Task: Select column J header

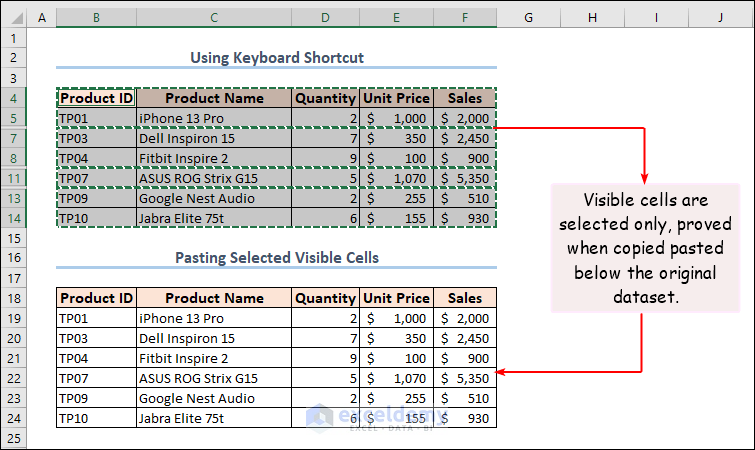Action: coord(720,18)
